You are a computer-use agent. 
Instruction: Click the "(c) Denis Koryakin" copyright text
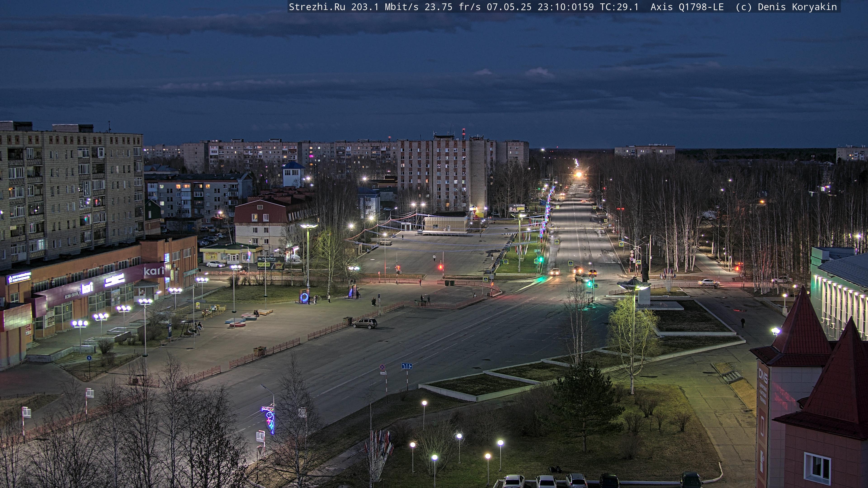786,7
